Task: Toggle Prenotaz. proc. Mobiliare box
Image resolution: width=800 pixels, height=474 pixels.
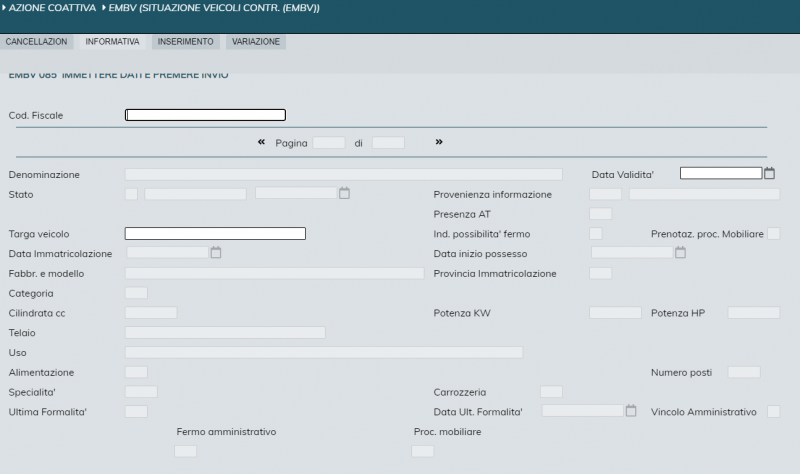Action: tap(773, 233)
